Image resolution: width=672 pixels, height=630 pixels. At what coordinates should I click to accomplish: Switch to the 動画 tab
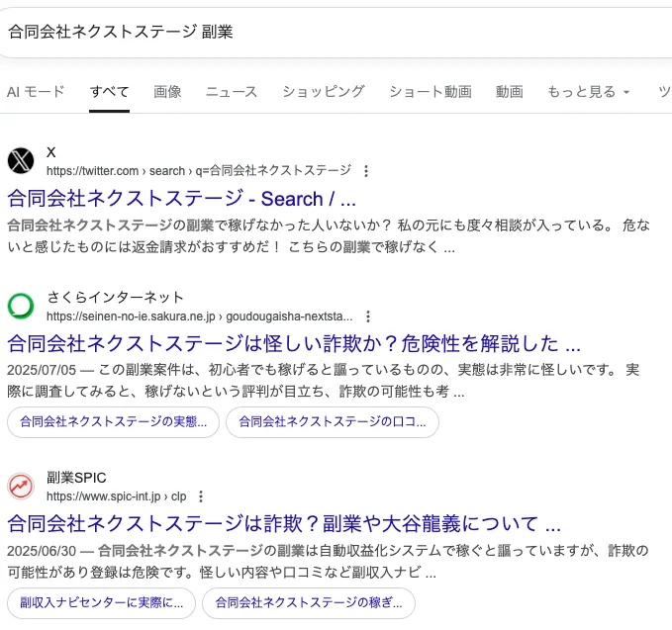tap(510, 92)
